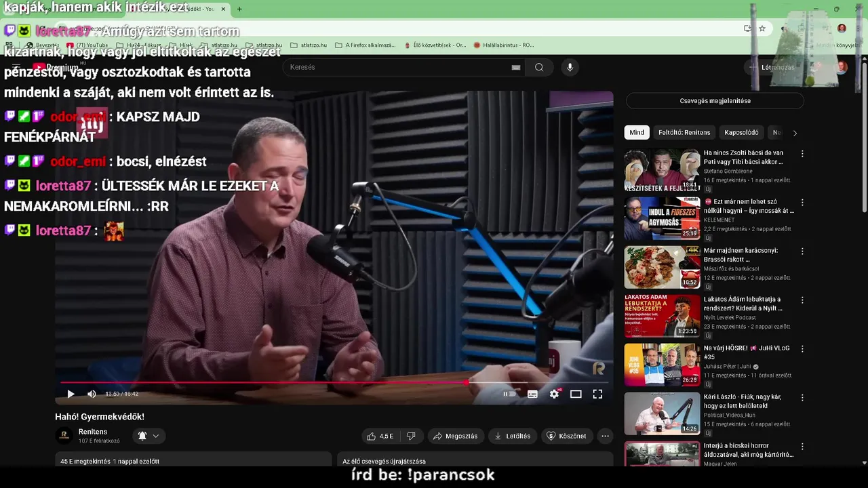
Task: Open Élő közvetítések bookmark
Action: coord(435,45)
